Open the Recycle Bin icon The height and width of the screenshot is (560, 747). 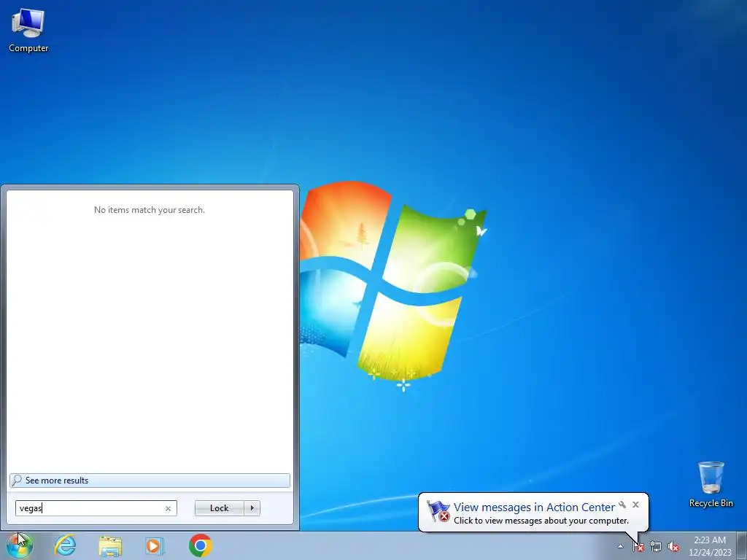click(711, 484)
